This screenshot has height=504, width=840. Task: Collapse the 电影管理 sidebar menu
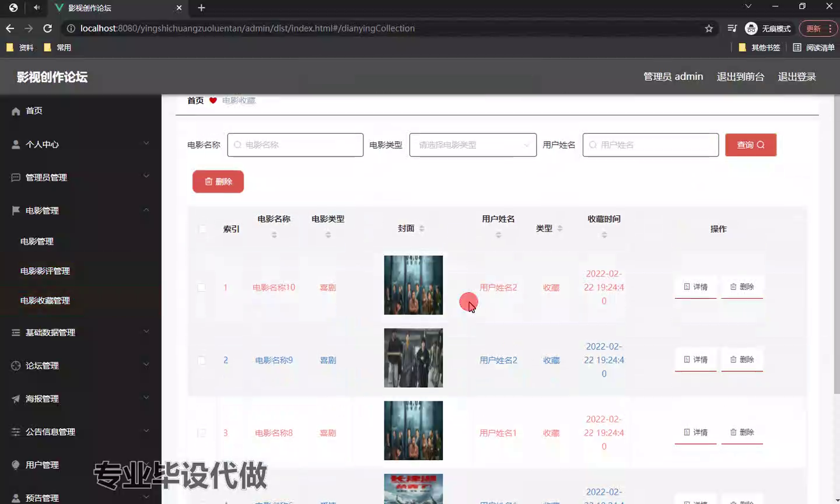point(146,209)
